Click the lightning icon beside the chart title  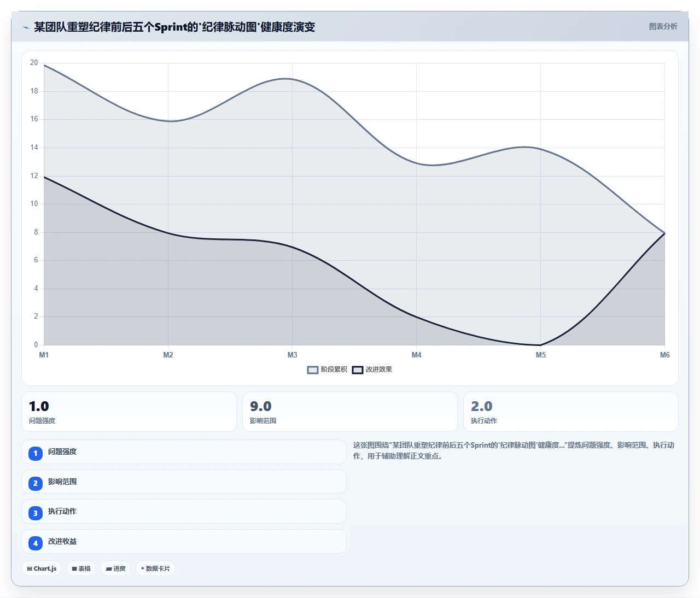click(26, 27)
